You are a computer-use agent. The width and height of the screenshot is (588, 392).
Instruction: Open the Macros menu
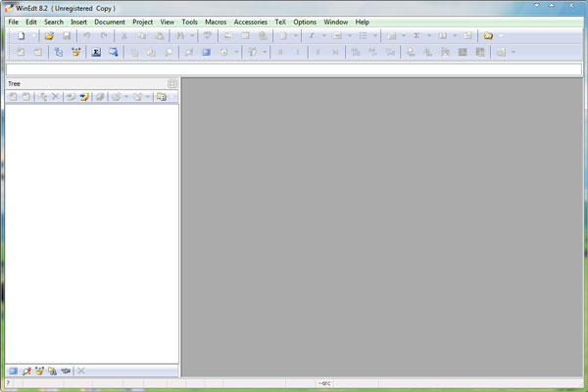click(x=216, y=22)
